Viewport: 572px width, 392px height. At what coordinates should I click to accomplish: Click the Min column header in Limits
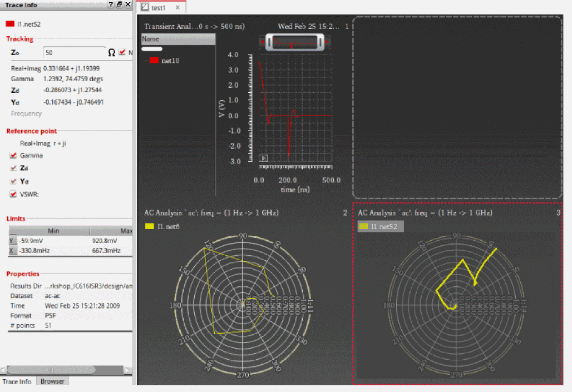[x=53, y=231]
